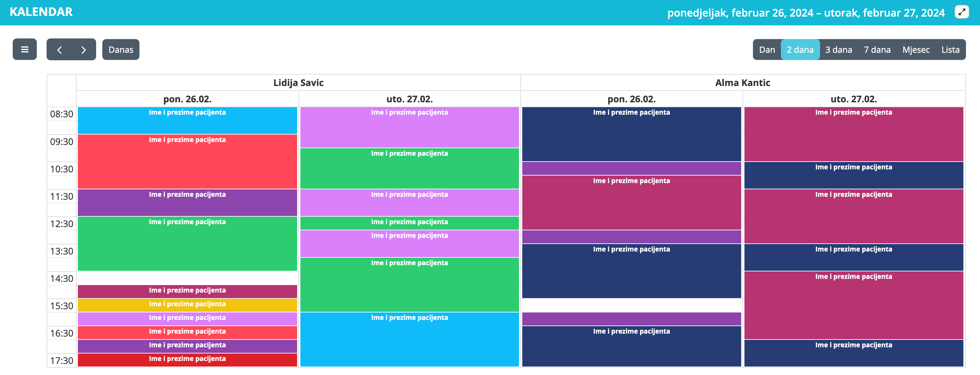Switch to Dan view
This screenshot has width=980, height=375.
point(767,50)
